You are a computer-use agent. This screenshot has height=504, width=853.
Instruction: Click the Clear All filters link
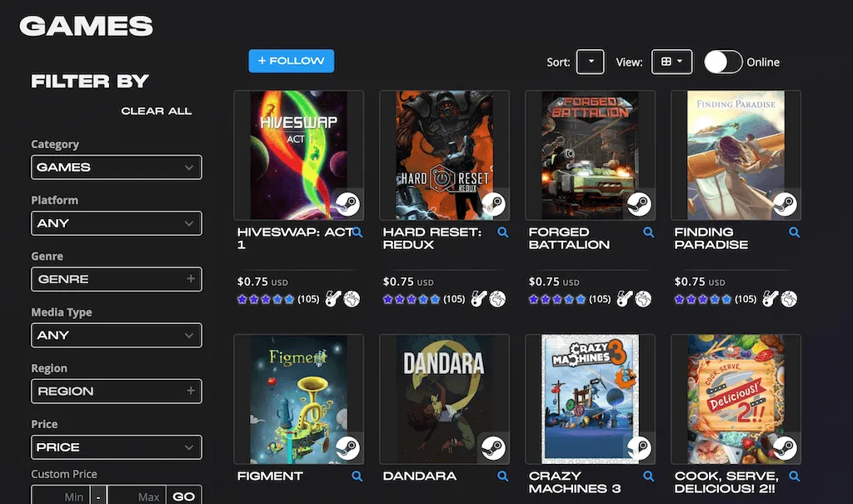157,111
